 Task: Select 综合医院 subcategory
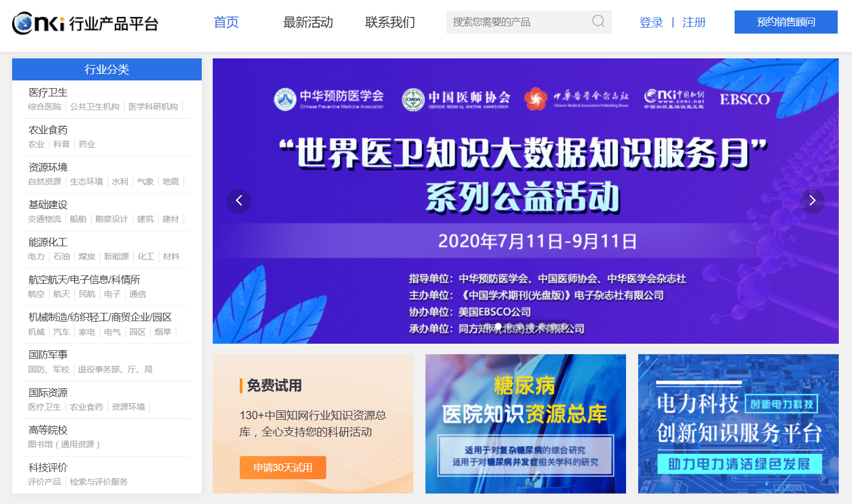click(45, 107)
